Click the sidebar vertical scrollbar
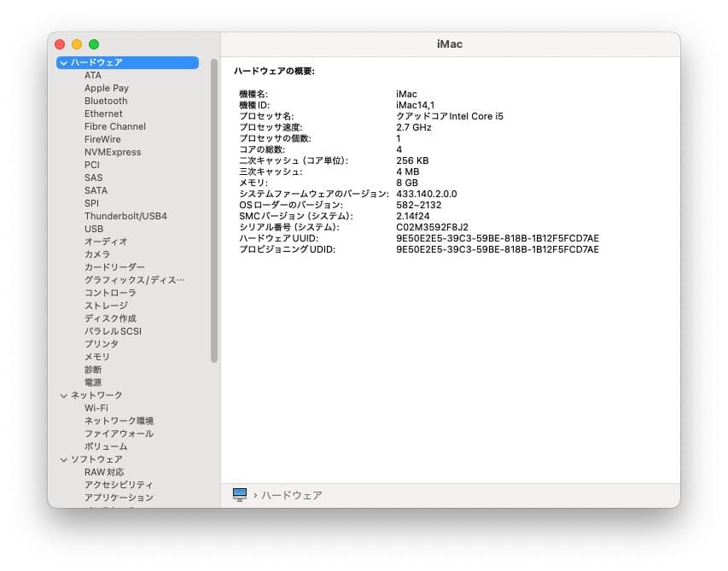Screen dimensions: 728x571 tap(214, 211)
